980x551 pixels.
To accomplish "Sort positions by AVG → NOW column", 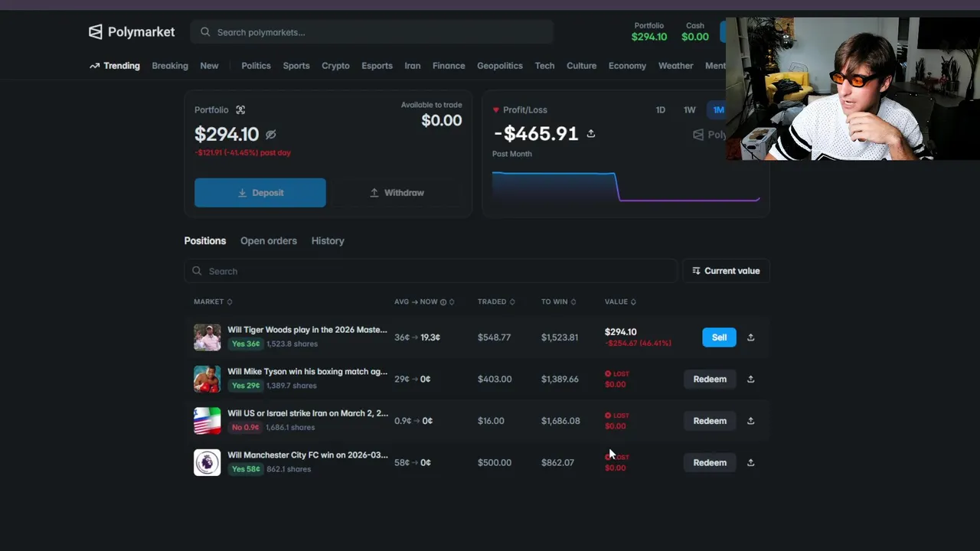I will (424, 302).
